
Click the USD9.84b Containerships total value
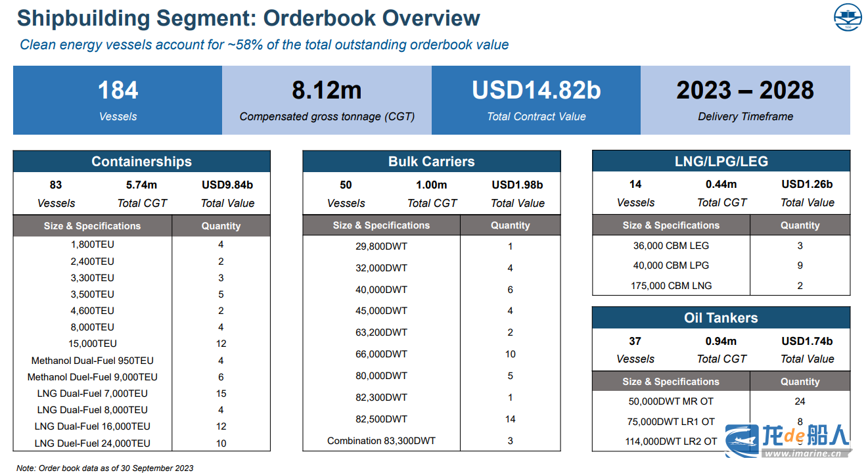tap(227, 185)
